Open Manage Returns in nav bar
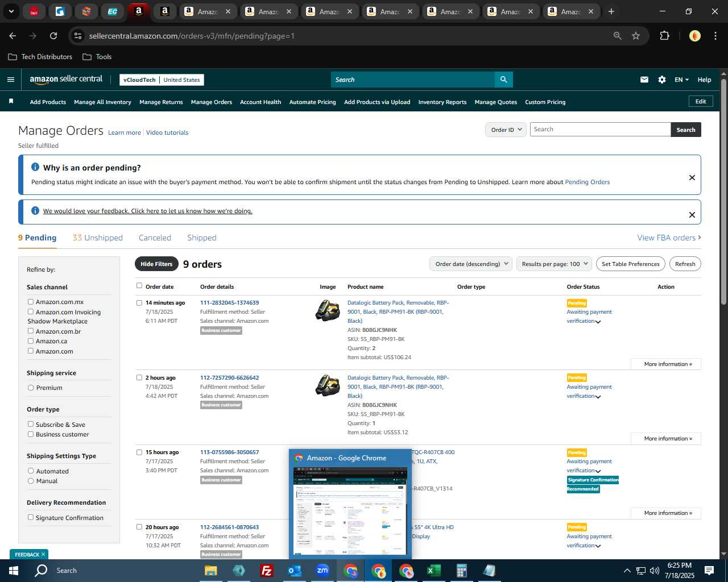Viewport: 728px width, 582px height. click(x=161, y=102)
